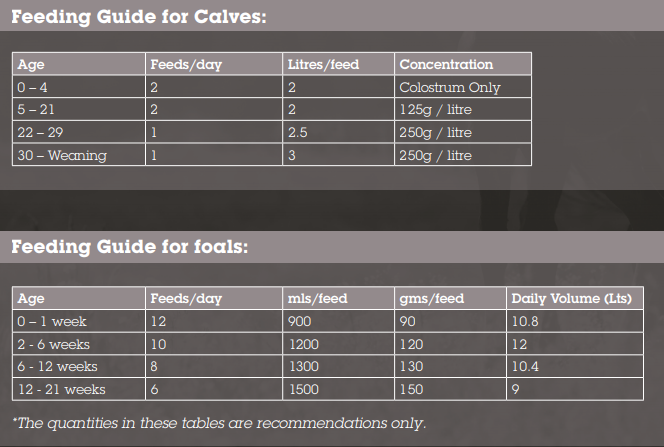Click the 'gms/feed' column header
664x447 pixels.
[450, 298]
